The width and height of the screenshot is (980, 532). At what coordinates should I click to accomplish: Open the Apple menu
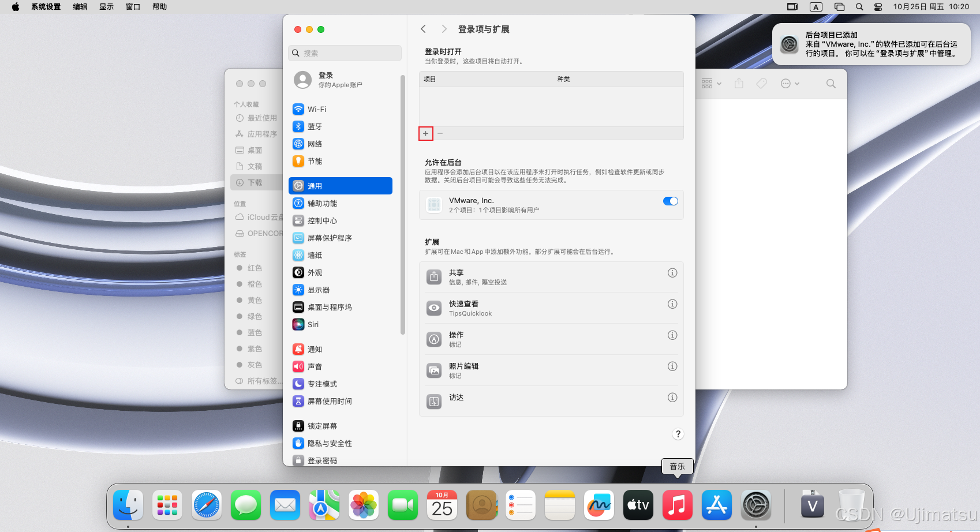click(15, 7)
